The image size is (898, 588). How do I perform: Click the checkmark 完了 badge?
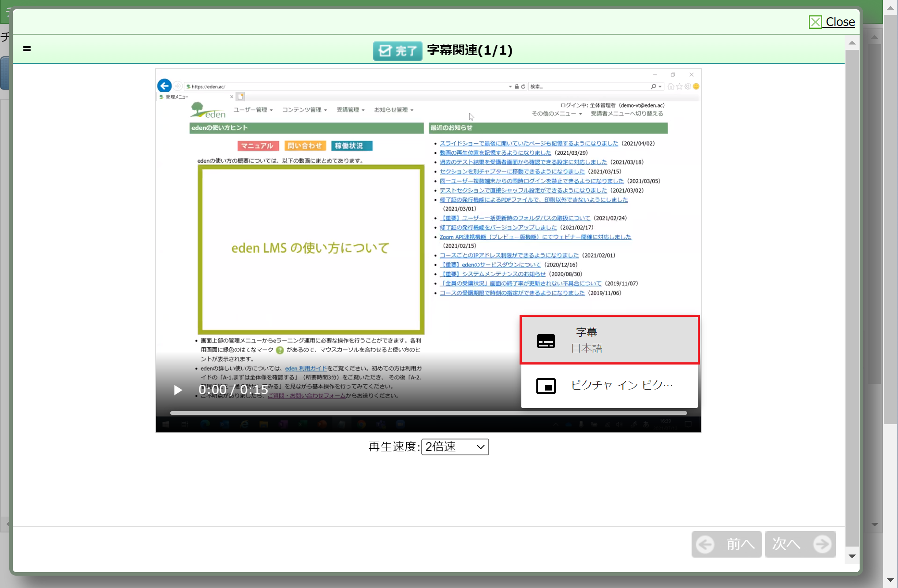[x=397, y=51]
